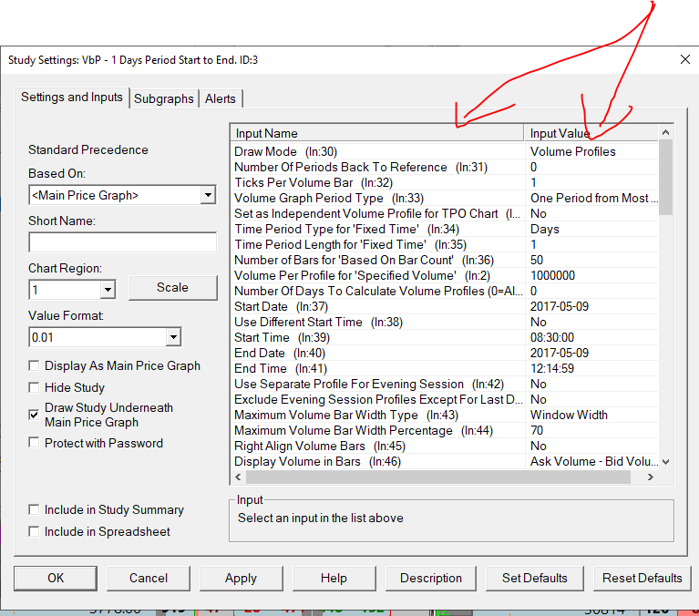Viewport: 699px width, 616px height.
Task: Open the Alerts tab
Action: click(x=221, y=98)
